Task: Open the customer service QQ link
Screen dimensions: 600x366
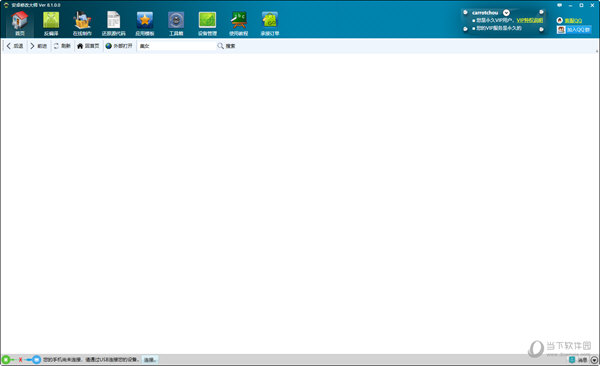Action: pos(569,20)
